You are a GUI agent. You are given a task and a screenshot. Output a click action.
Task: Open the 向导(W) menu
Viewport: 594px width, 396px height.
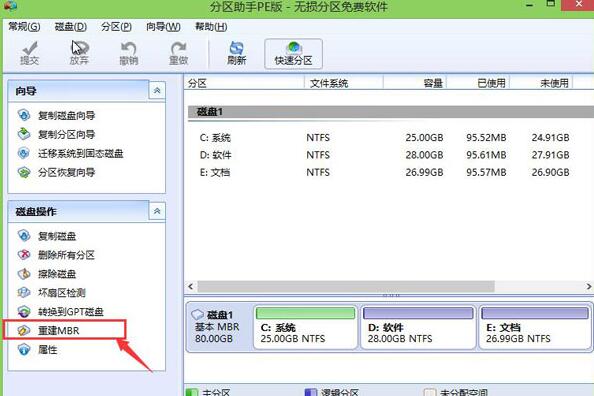pyautogui.click(x=163, y=27)
